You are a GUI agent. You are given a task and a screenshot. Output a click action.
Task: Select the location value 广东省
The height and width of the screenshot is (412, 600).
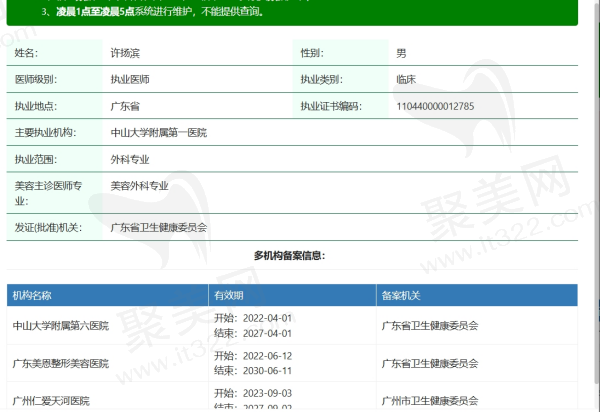point(125,106)
